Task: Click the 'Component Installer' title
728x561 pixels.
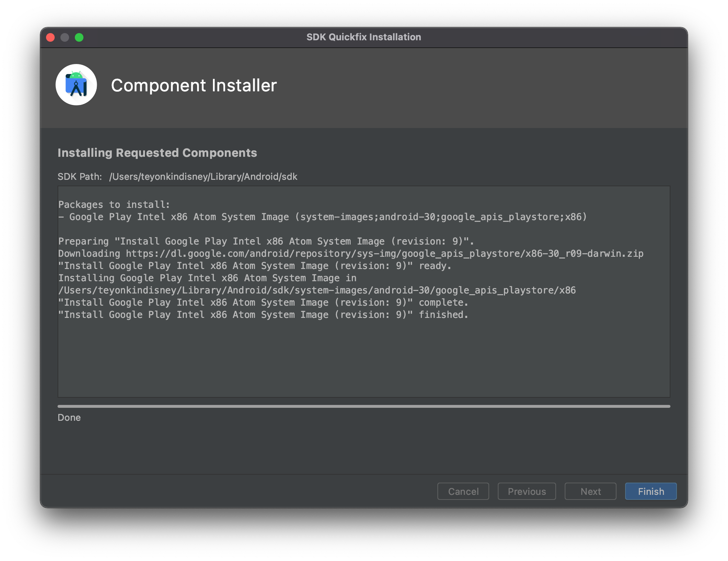Action: pyautogui.click(x=194, y=85)
